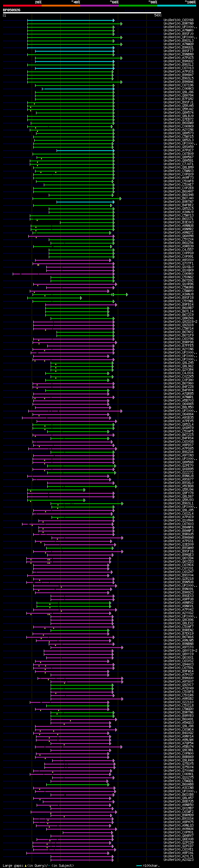
Task: Select the UniRef100_C7J4T1 label
Action: pos(178,164)
